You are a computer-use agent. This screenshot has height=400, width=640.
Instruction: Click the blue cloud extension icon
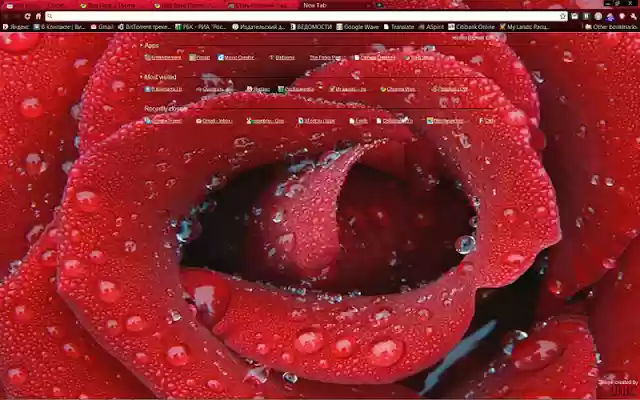point(610,17)
